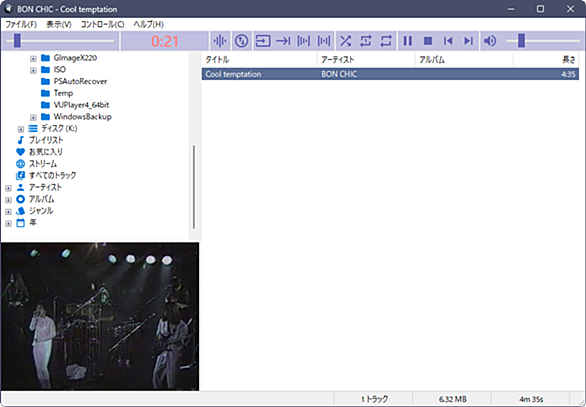Mute audio via the speaker icon

click(x=490, y=41)
